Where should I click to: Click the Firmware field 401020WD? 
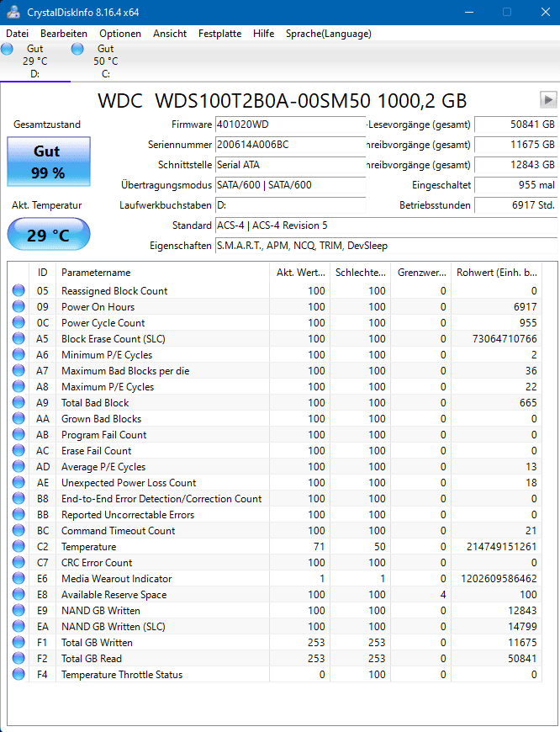coord(290,125)
